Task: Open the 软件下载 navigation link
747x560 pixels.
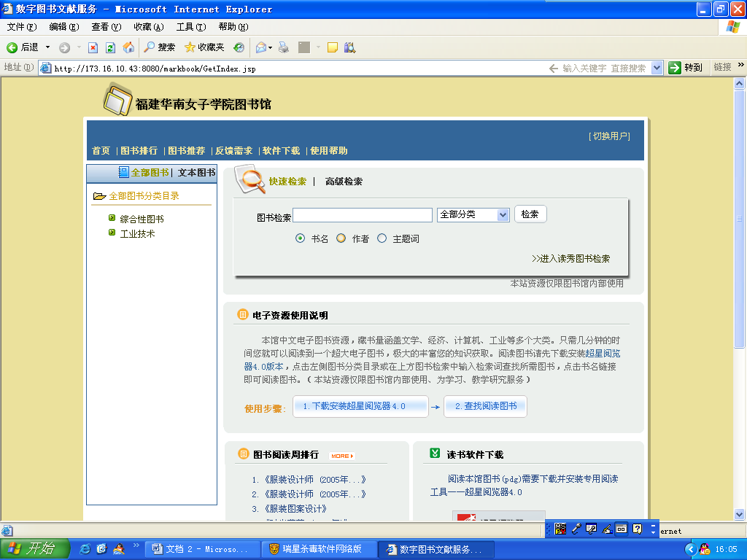Action: coord(281,151)
